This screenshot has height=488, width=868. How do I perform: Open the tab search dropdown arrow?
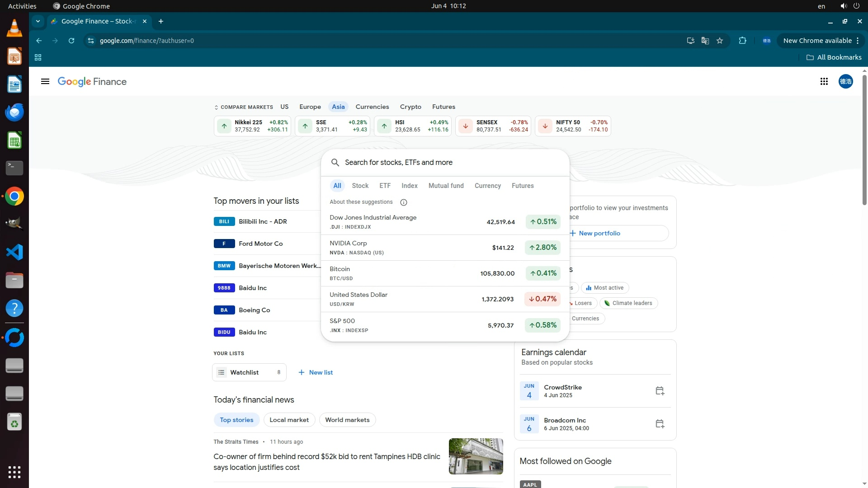tap(38, 21)
